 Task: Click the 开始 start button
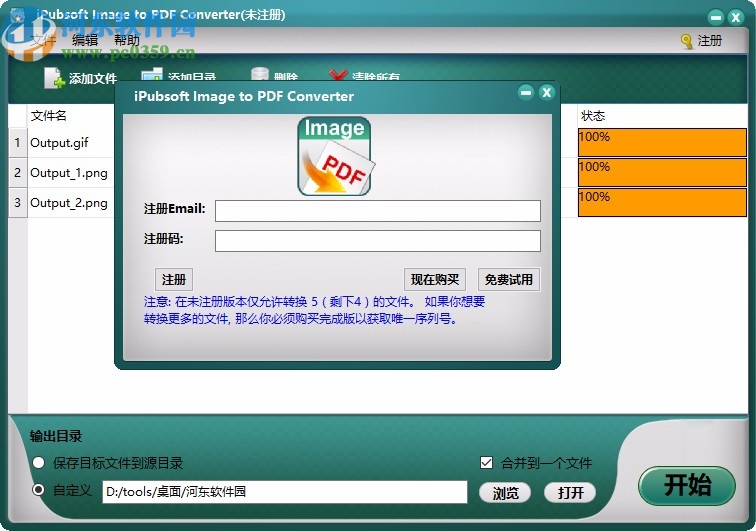click(687, 485)
